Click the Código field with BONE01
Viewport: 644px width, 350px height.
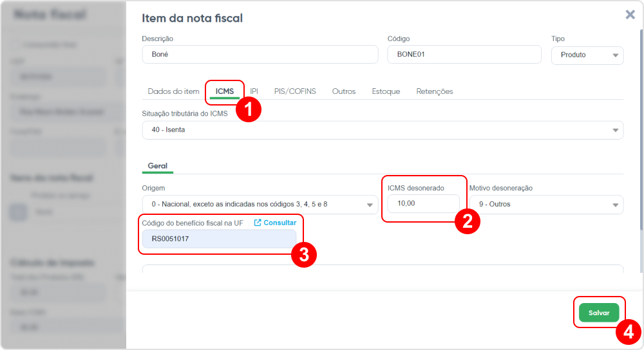464,54
